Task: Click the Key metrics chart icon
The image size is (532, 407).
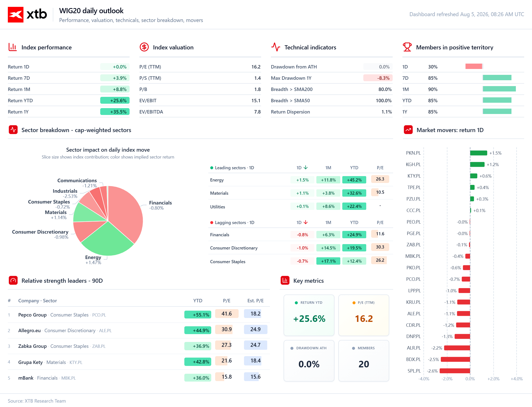Action: pyautogui.click(x=285, y=280)
